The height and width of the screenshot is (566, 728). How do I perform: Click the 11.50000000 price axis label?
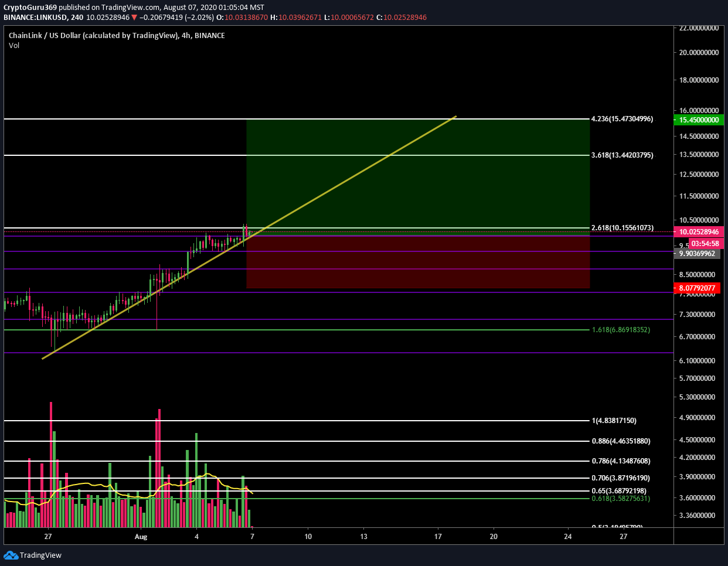coord(699,196)
